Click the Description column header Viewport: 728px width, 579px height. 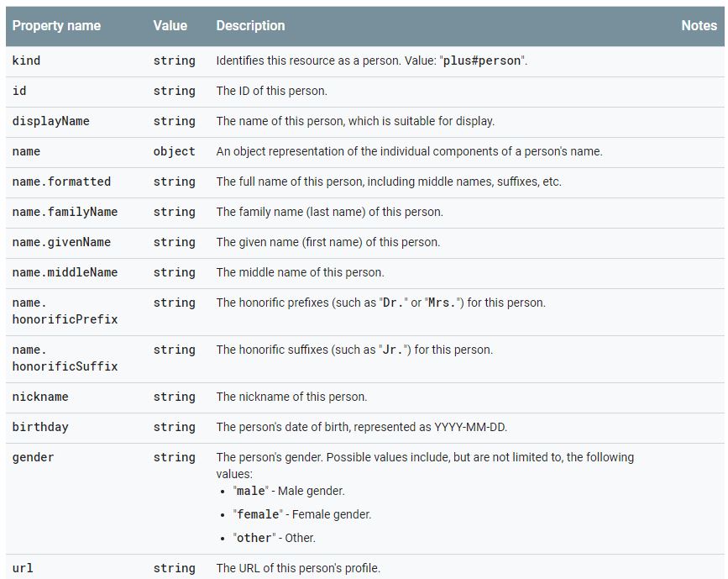click(x=250, y=25)
